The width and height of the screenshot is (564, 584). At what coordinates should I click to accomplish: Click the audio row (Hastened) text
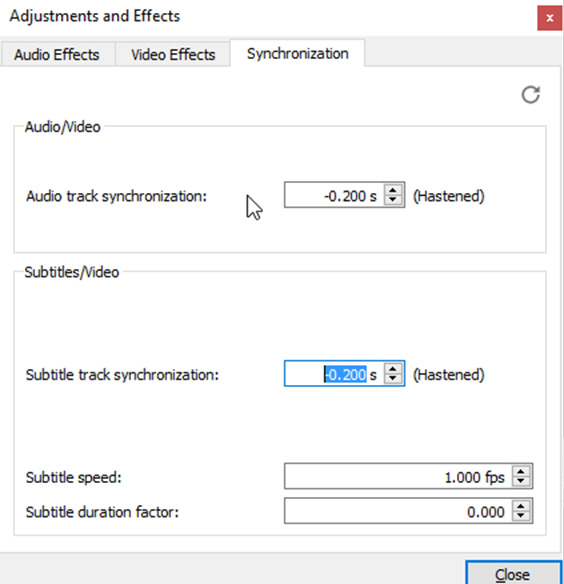pos(449,196)
